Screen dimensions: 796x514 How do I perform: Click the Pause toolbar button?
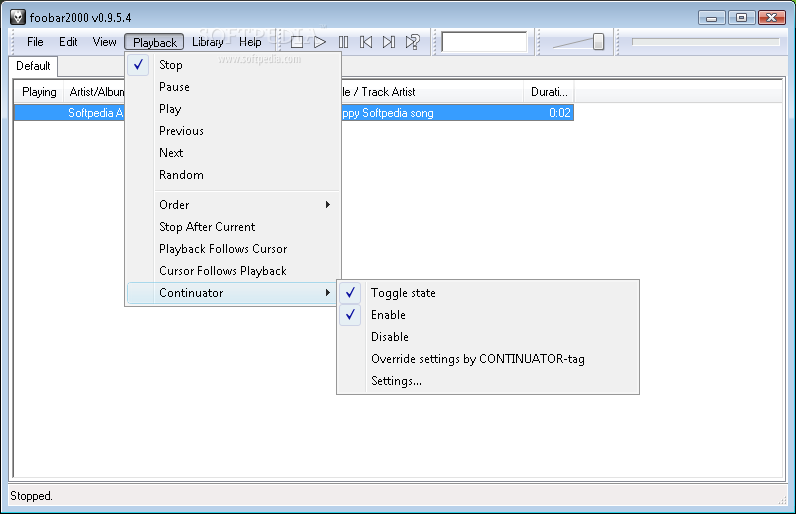click(343, 42)
